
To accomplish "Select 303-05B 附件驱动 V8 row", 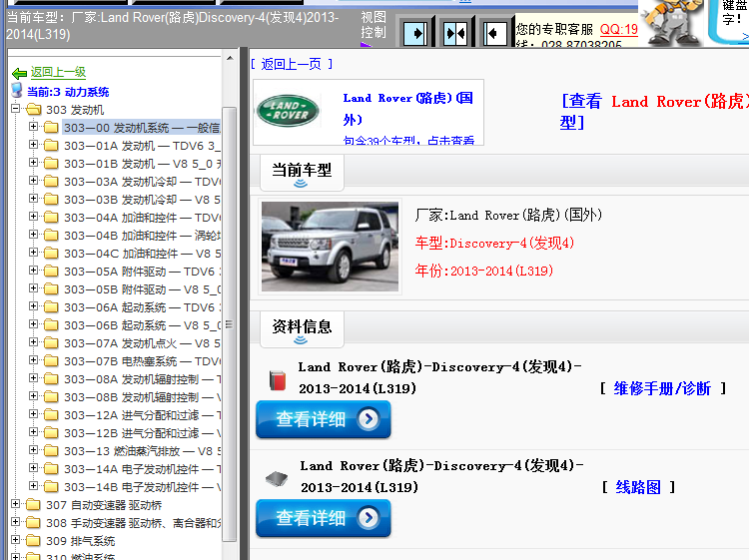I will (142, 289).
